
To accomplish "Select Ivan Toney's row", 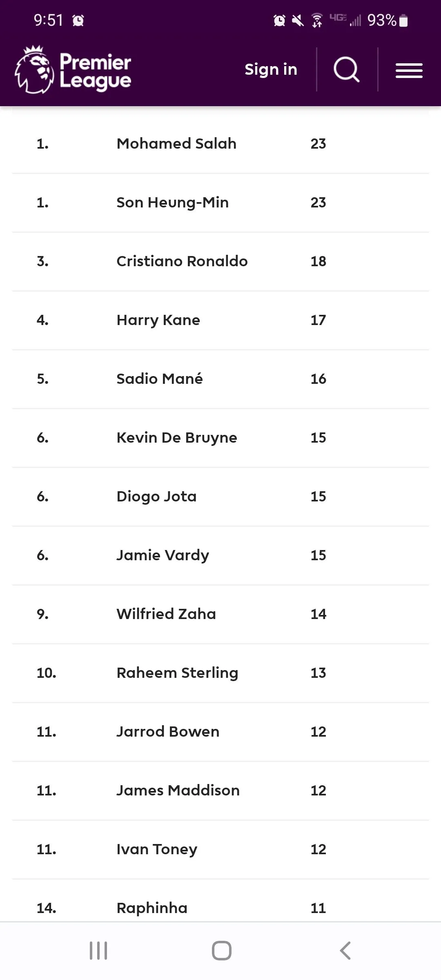I will 157,849.
